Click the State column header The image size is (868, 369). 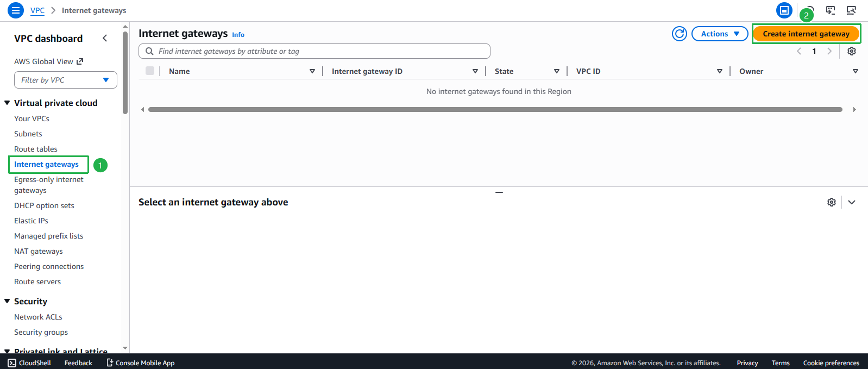coord(504,71)
